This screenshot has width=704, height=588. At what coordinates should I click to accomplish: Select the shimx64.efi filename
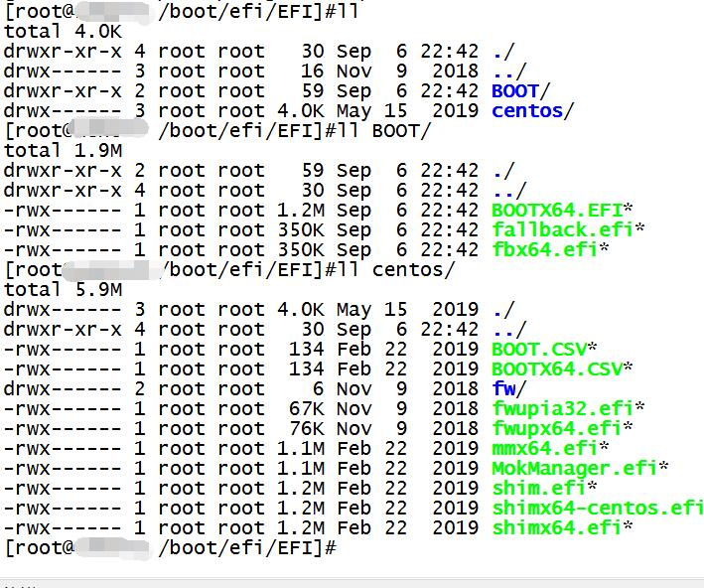[x=557, y=527]
